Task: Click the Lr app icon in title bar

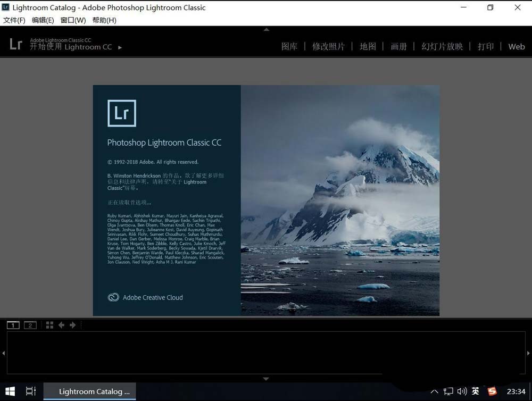Action: click(x=5, y=7)
